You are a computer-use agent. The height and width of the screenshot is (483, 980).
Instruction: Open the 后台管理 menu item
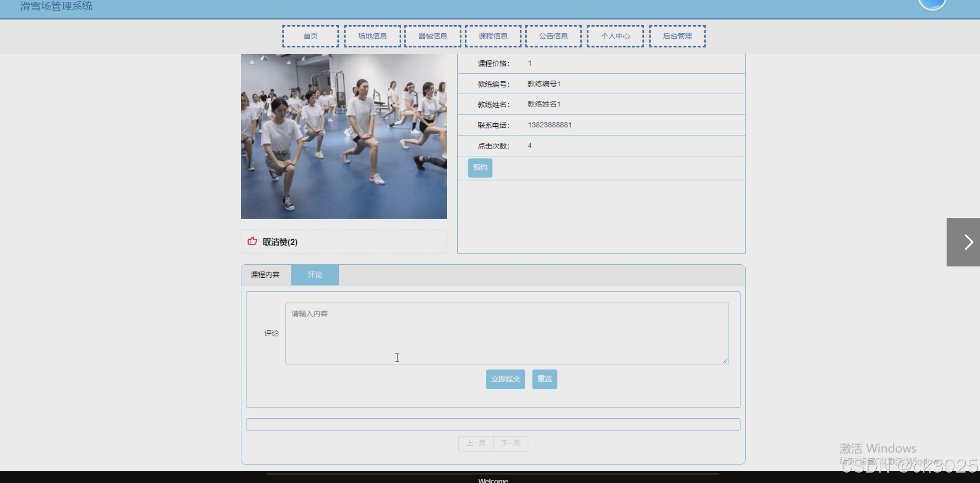pos(677,36)
